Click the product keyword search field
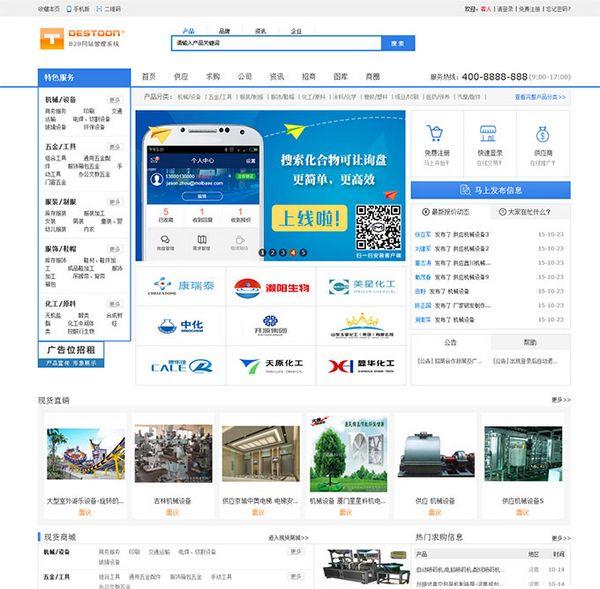Screen dimensions: 600x589 (276, 43)
